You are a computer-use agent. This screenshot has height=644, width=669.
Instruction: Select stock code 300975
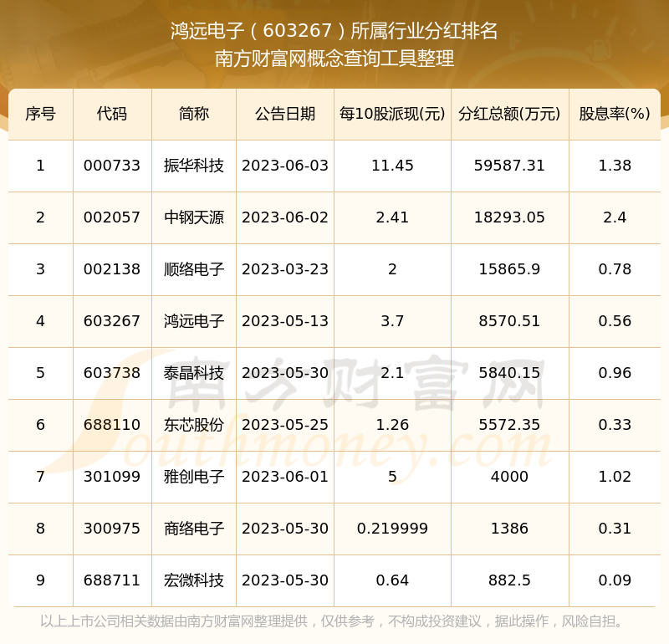click(x=112, y=529)
